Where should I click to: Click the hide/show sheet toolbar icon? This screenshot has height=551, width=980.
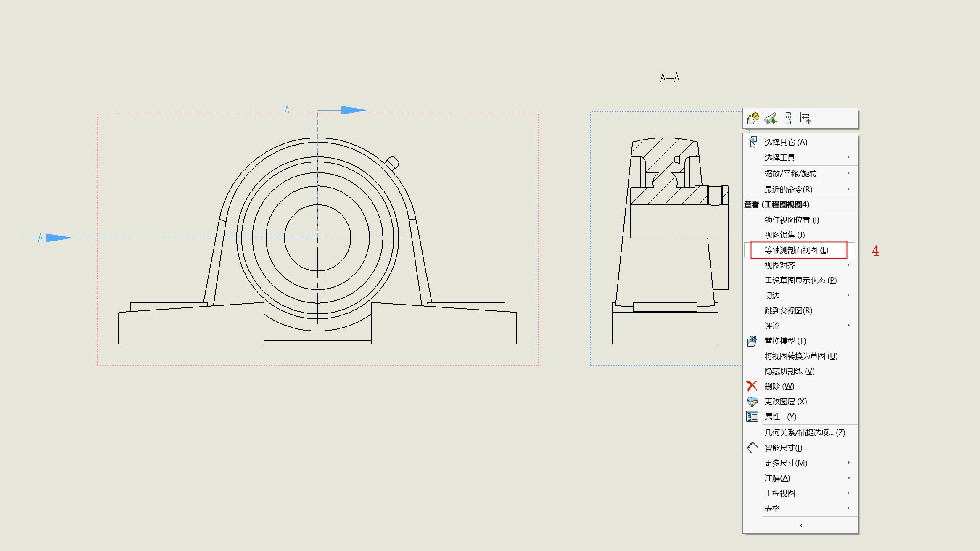tap(788, 119)
